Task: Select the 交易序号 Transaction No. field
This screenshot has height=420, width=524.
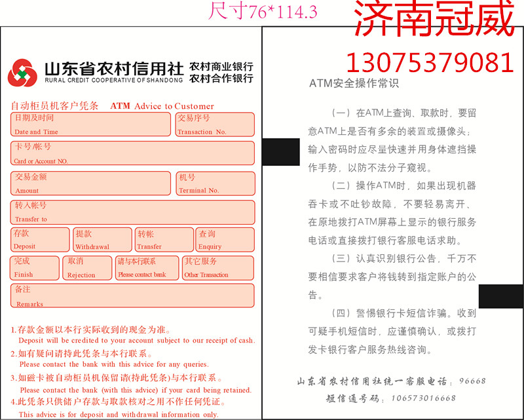Action: (x=215, y=124)
